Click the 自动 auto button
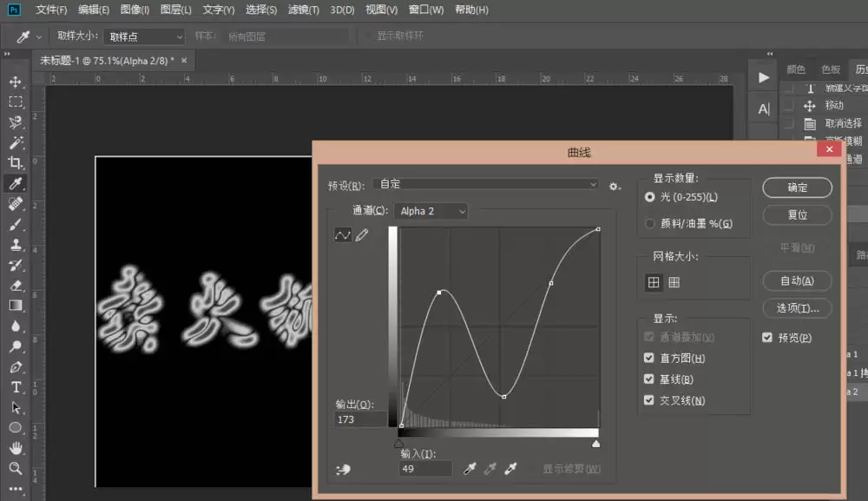Viewport: 868px width, 501px height. point(797,281)
